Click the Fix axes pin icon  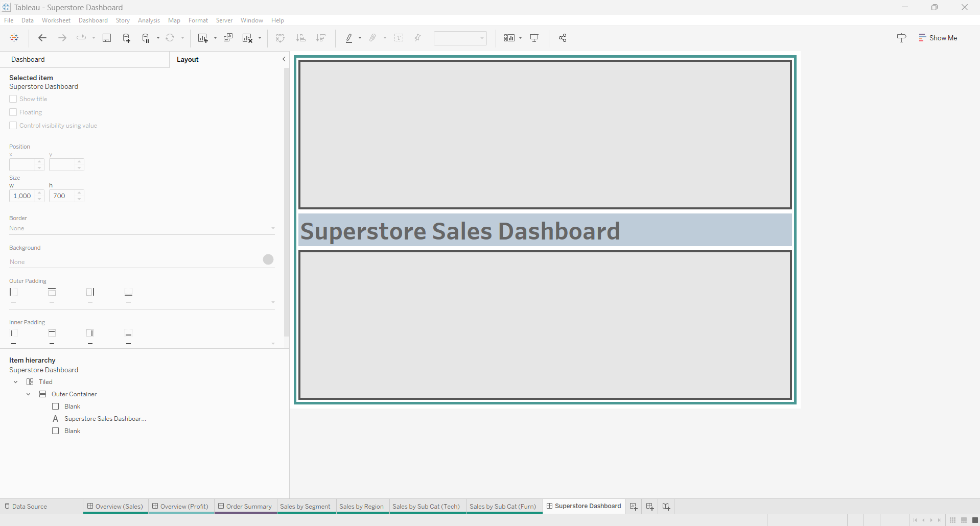coord(417,38)
